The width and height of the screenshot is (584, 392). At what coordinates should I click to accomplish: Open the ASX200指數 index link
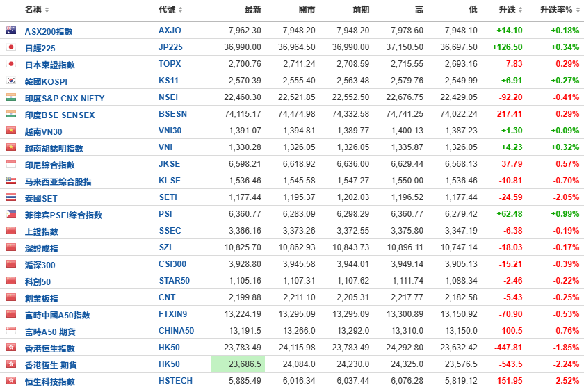(49, 32)
